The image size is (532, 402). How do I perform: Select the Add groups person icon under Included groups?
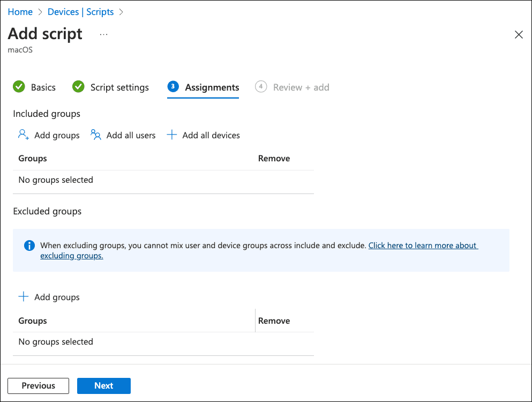click(23, 135)
